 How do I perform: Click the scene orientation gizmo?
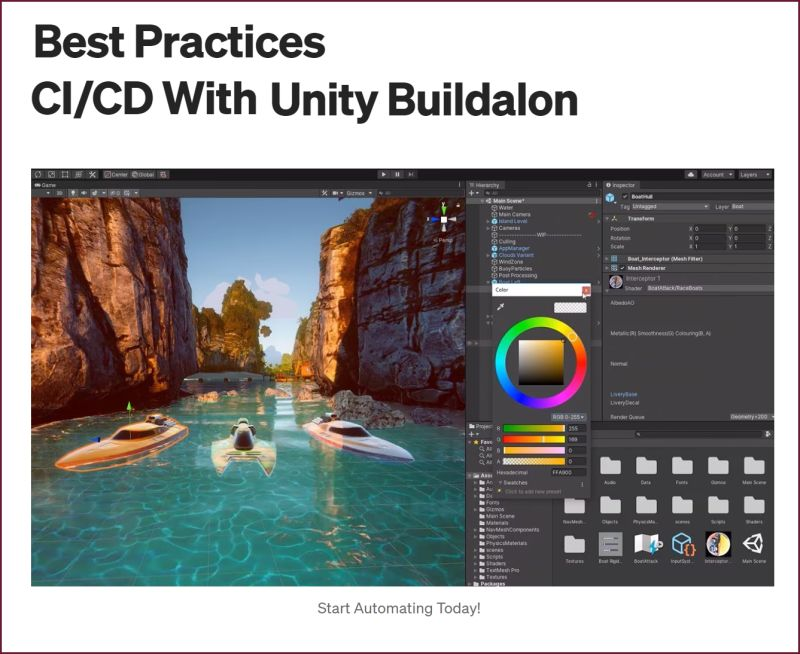pyautogui.click(x=443, y=219)
